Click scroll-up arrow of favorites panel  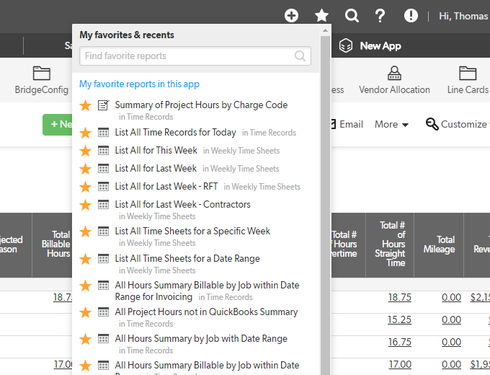325,31
